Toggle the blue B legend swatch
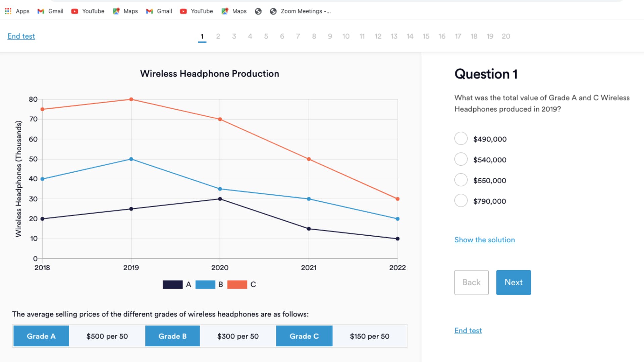 tap(205, 285)
